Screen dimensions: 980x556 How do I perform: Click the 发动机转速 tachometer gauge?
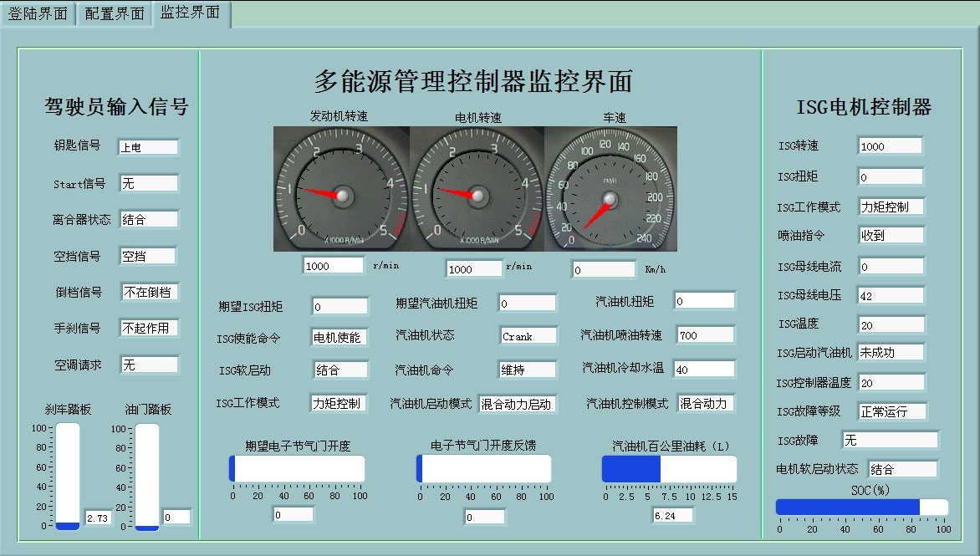341,189
